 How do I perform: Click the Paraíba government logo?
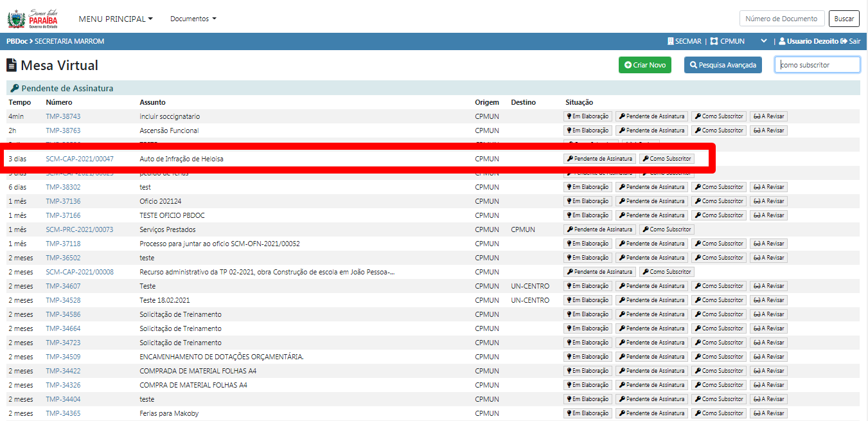pos(32,19)
